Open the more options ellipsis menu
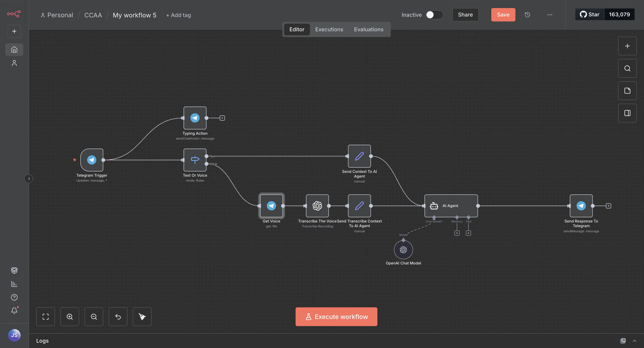The image size is (644, 348). (x=549, y=15)
